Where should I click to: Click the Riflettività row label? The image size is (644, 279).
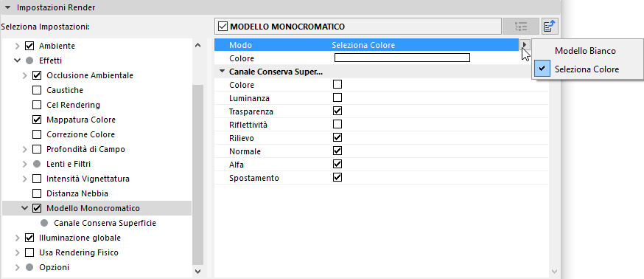(x=248, y=124)
